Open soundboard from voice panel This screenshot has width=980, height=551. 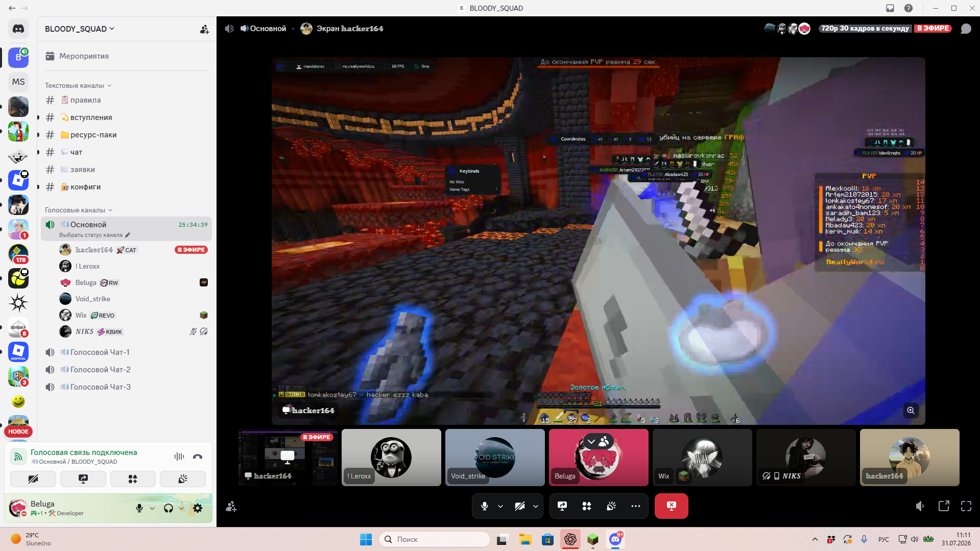[x=183, y=479]
